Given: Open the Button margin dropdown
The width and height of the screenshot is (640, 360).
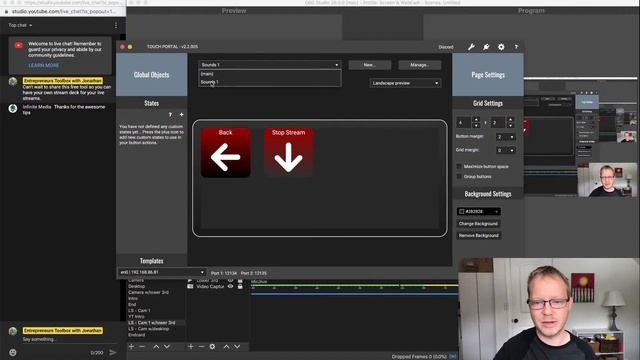Looking at the screenshot, I should coord(505,137).
